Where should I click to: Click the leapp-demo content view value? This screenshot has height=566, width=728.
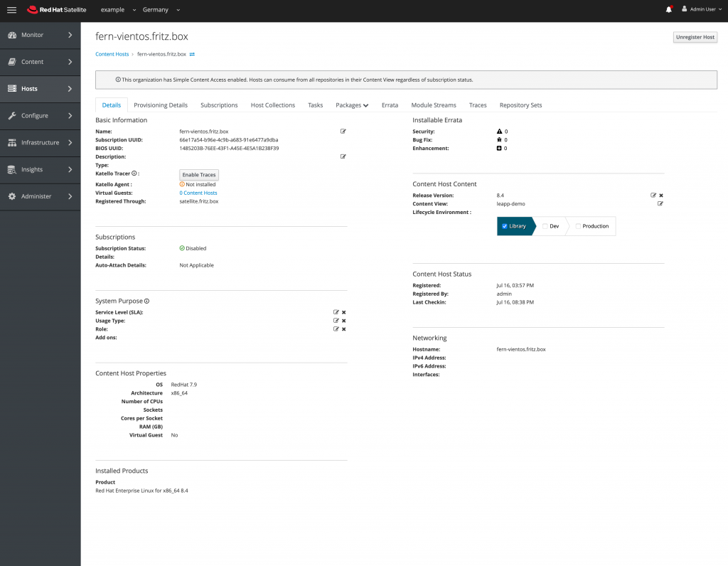(510, 204)
